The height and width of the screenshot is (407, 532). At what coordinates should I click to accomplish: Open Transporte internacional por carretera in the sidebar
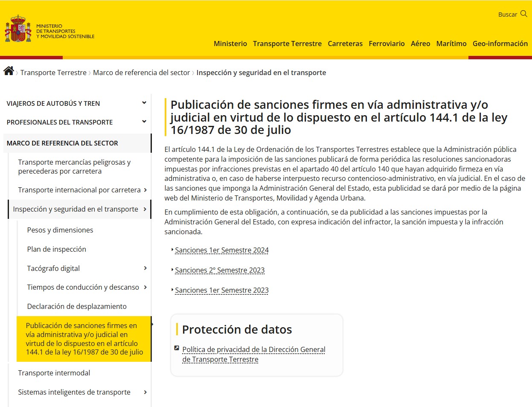(79, 190)
